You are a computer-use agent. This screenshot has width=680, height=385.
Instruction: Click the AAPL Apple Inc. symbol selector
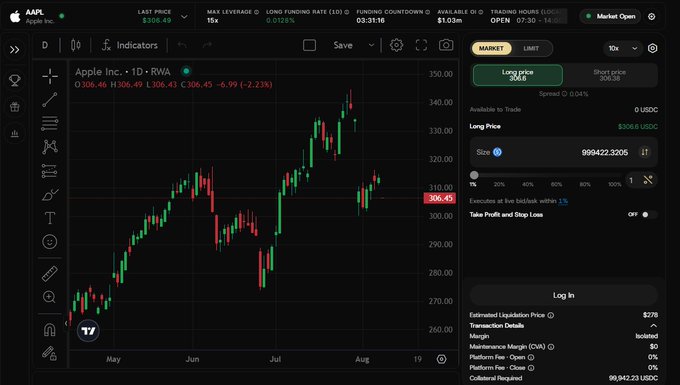point(37,16)
